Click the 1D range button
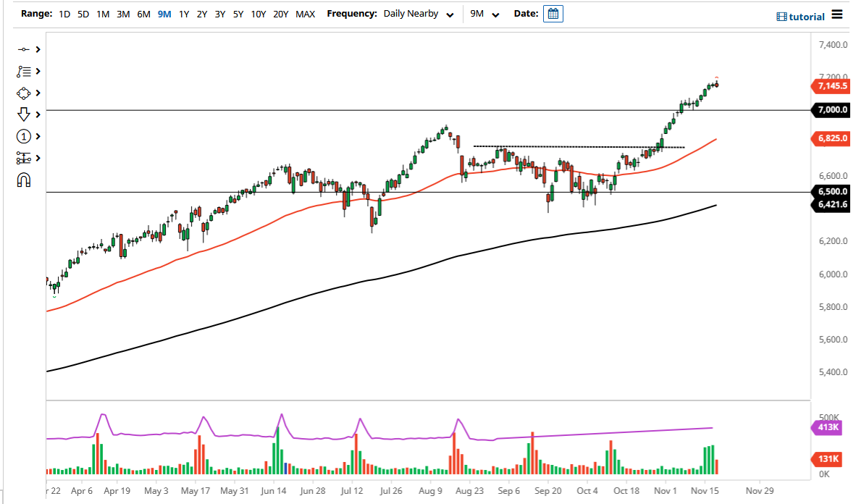 [x=64, y=13]
